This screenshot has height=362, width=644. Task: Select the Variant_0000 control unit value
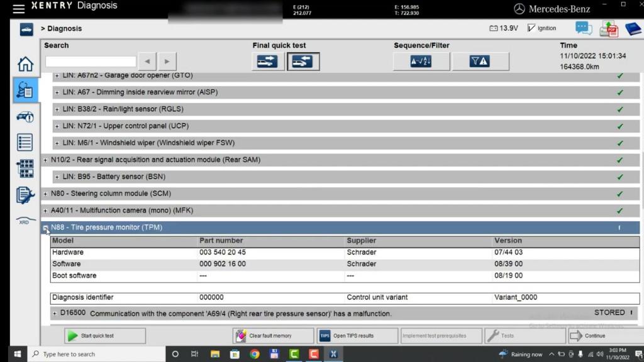pyautogui.click(x=516, y=297)
